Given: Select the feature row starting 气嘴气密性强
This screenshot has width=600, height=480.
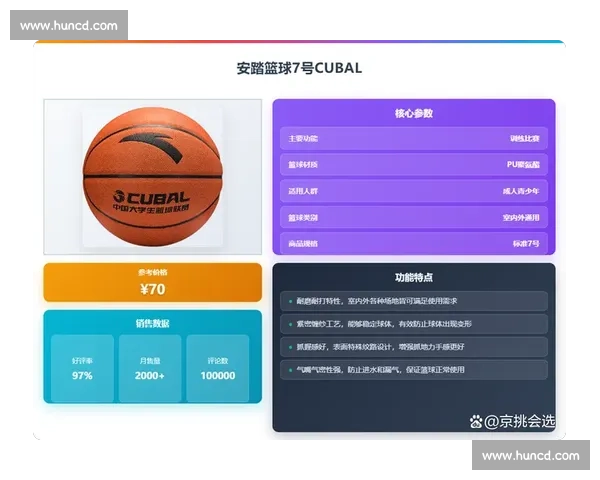Looking at the screenshot, I should (x=414, y=370).
